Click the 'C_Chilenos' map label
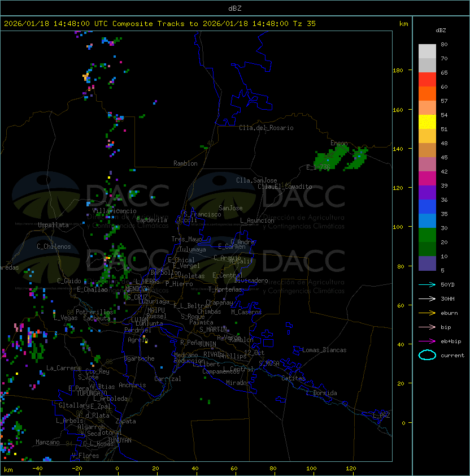 pos(54,246)
